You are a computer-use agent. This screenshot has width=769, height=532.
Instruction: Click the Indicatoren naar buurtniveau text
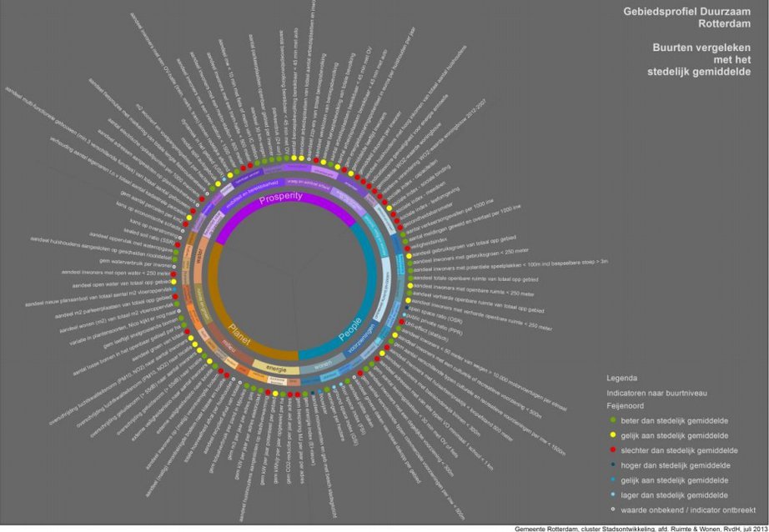656,393
